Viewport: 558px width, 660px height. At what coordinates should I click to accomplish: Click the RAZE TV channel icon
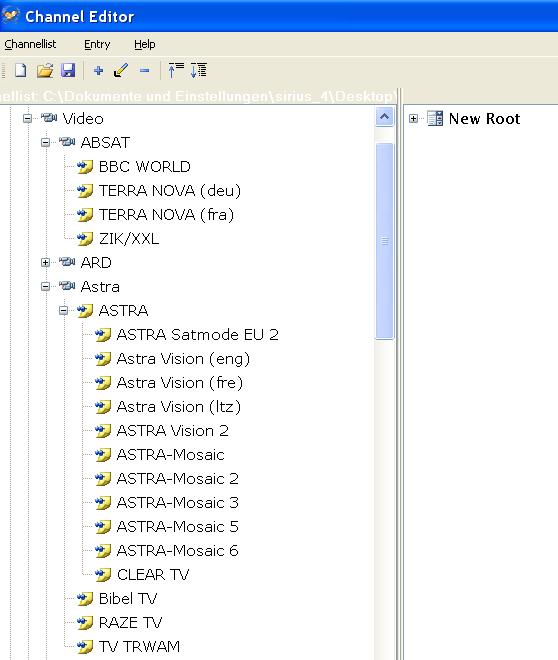click(85, 623)
